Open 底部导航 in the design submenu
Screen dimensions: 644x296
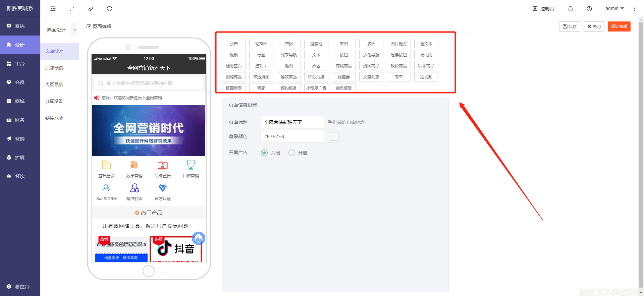(54, 68)
